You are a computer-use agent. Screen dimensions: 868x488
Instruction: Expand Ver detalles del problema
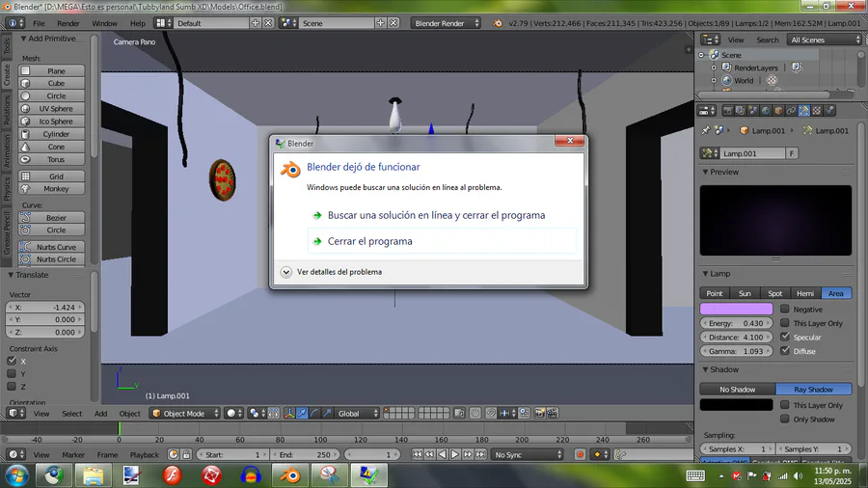(x=332, y=272)
